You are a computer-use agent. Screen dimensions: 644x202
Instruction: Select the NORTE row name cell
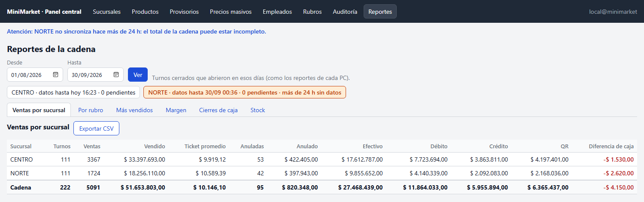tap(20, 173)
